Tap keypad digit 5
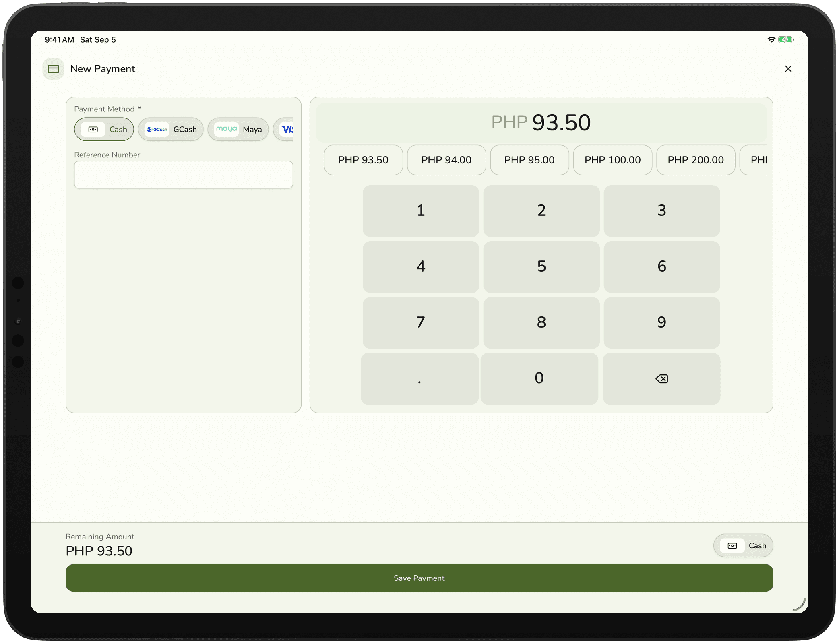 (541, 267)
